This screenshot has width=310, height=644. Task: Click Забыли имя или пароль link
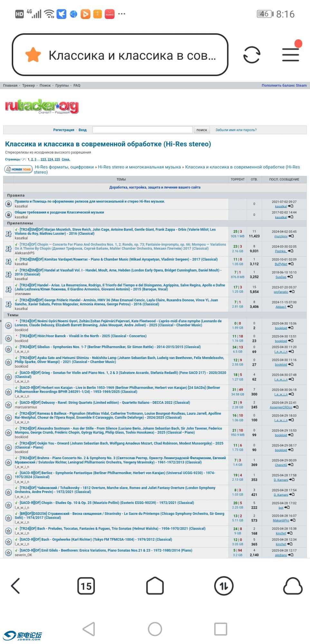pyautogui.click(x=236, y=130)
